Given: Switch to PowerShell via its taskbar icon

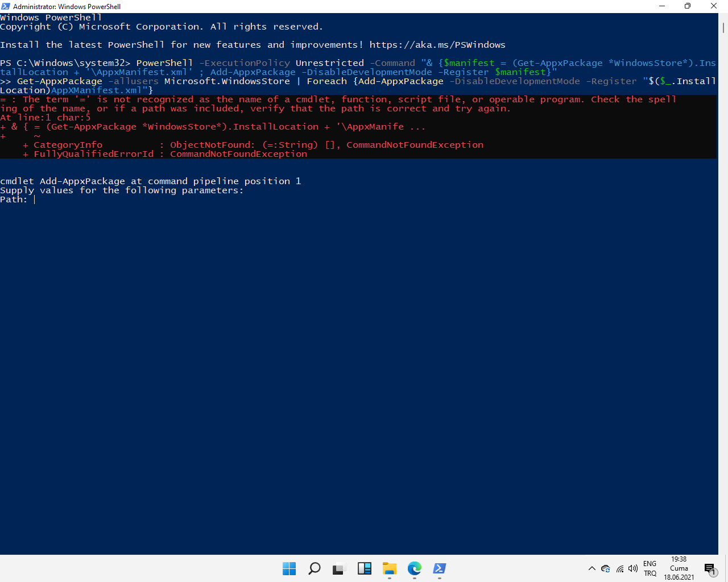Looking at the screenshot, I should coord(440,568).
